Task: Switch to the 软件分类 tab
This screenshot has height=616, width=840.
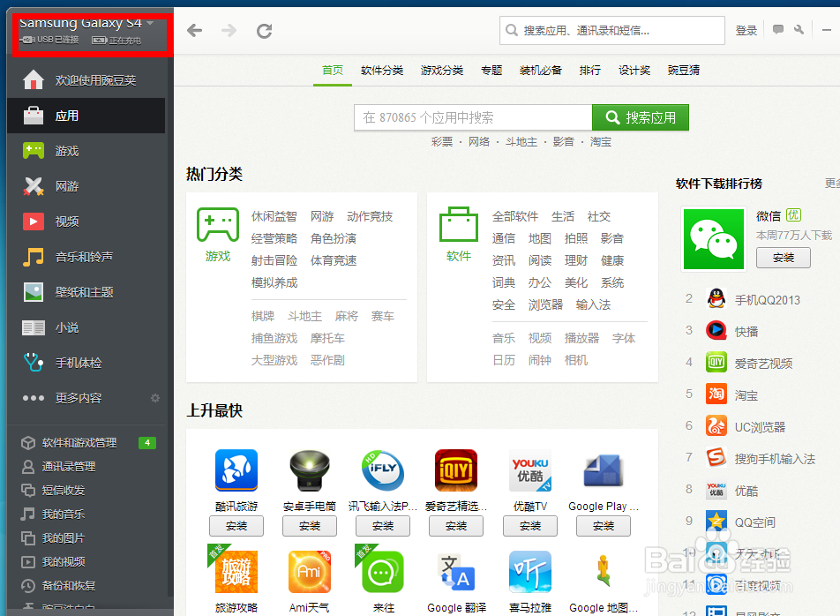Action: tap(382, 71)
